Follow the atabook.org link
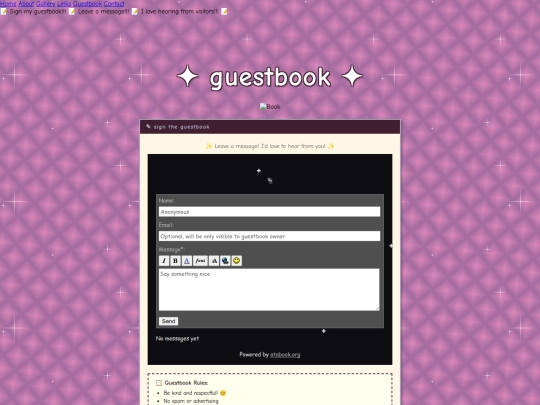This screenshot has height=405, width=540. [285, 354]
